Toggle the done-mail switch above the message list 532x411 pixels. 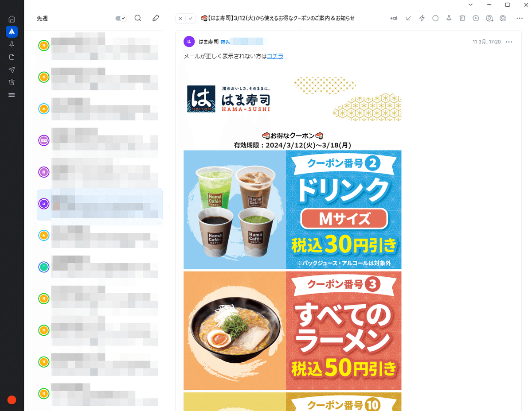coord(121,18)
